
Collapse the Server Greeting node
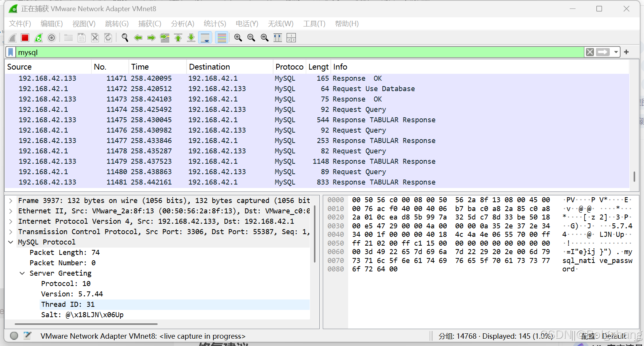pos(22,273)
